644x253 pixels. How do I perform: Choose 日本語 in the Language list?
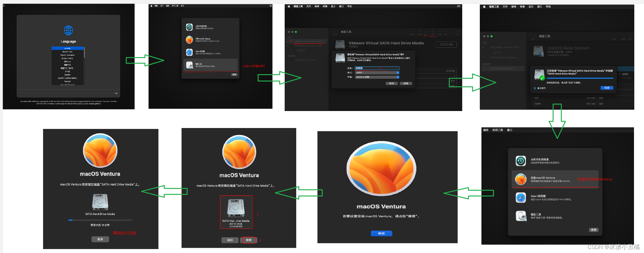67,71
